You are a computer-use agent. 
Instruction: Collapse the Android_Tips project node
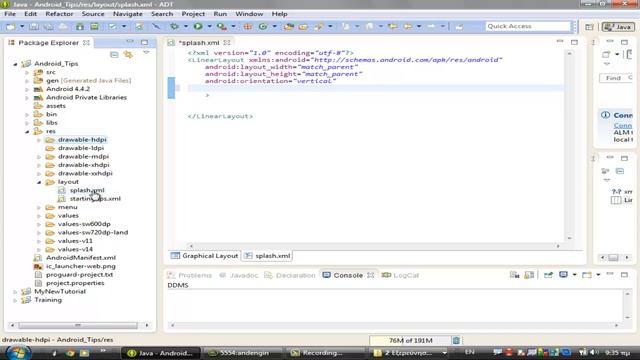pyautogui.click(x=15, y=64)
